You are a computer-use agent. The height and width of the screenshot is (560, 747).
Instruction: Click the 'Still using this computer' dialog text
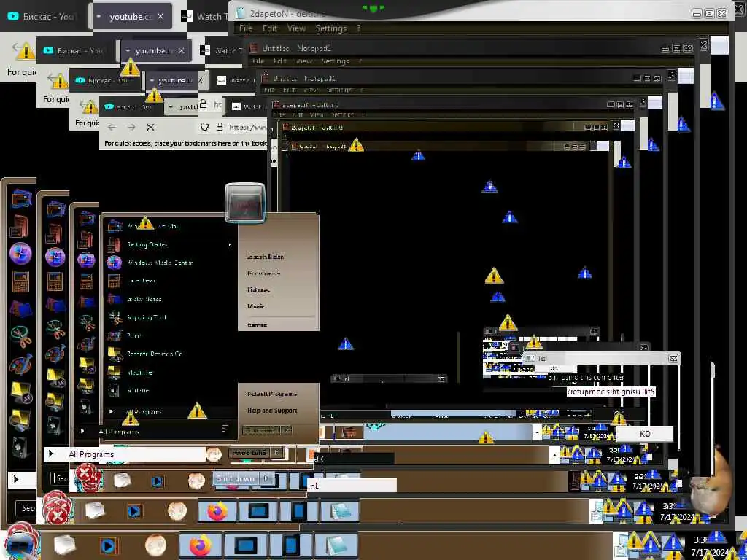[x=586, y=377]
